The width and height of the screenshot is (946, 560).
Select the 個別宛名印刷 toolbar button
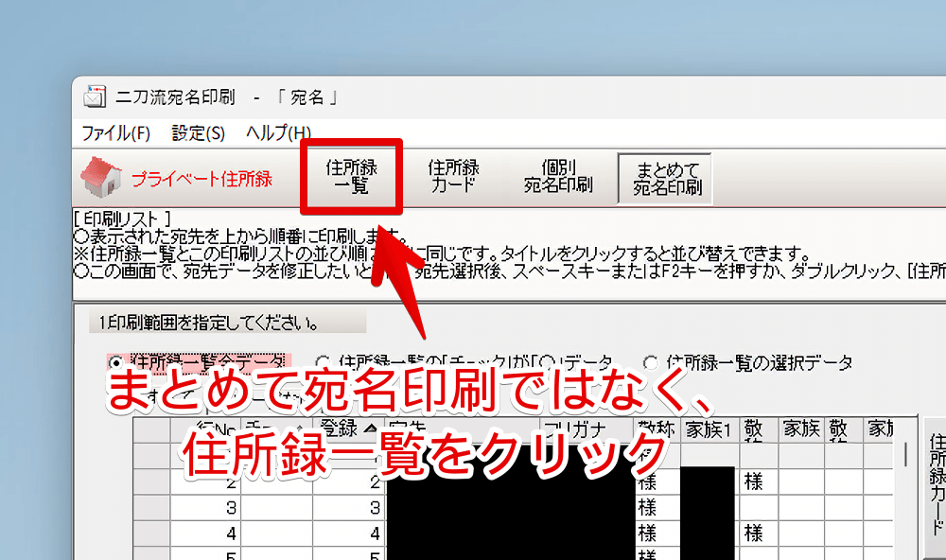click(x=558, y=177)
